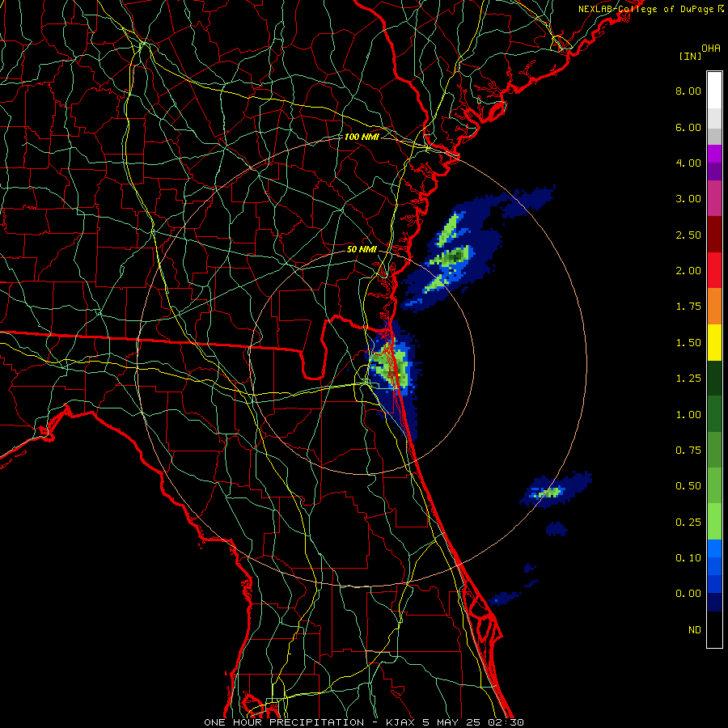Image resolution: width=728 pixels, height=728 pixels.
Task: Click the 6.00 scale label
Action: (688, 127)
